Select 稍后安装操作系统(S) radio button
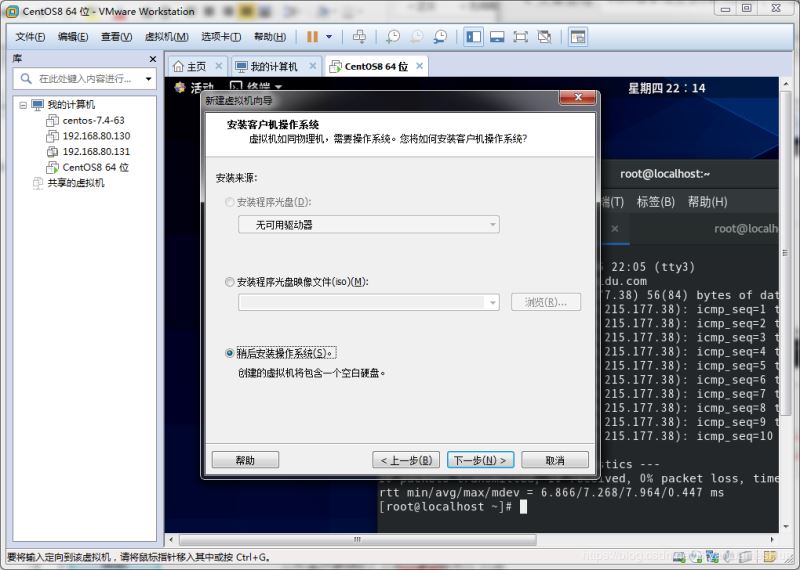The width and height of the screenshot is (800, 570). coord(230,353)
